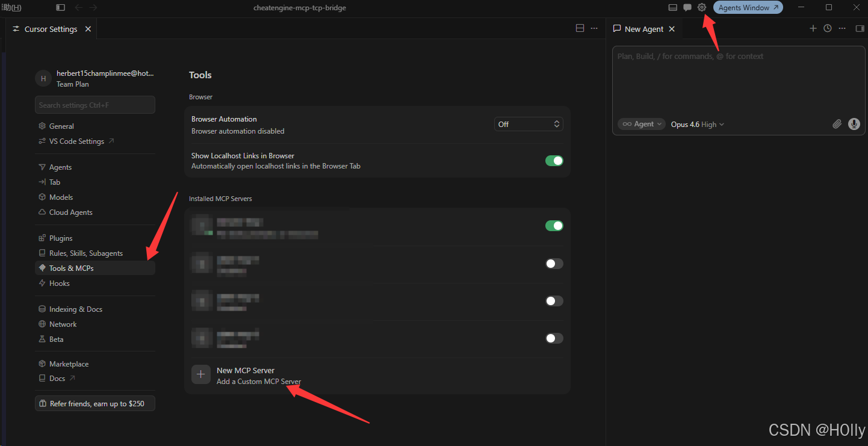The image size is (868, 446).
Task: Open Rules, Skills, Subagents section
Action: pyautogui.click(x=95, y=253)
